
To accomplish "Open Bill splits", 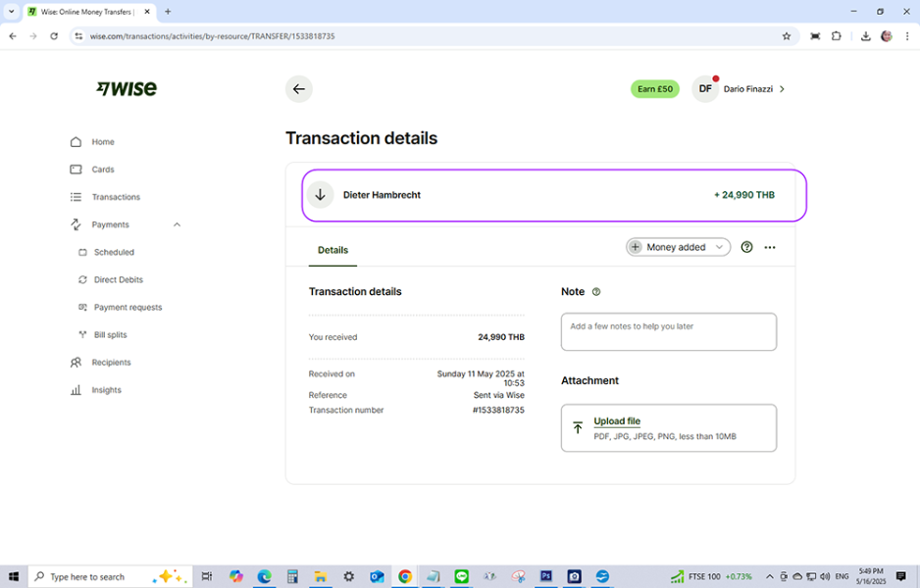I will click(110, 335).
